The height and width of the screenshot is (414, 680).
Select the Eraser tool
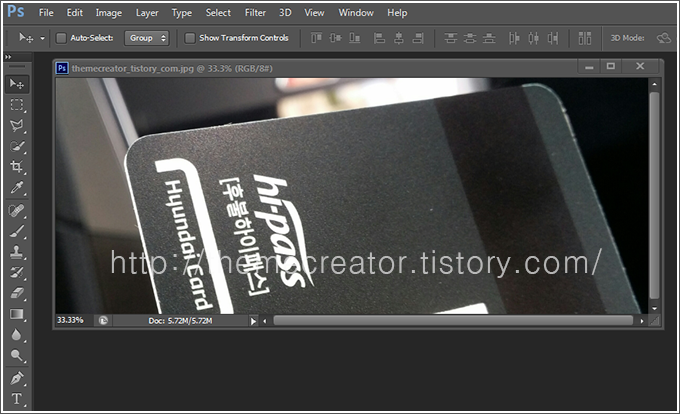(17, 293)
